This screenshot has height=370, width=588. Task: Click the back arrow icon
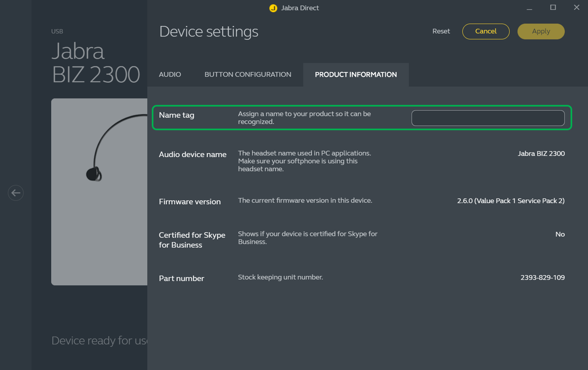tap(16, 193)
